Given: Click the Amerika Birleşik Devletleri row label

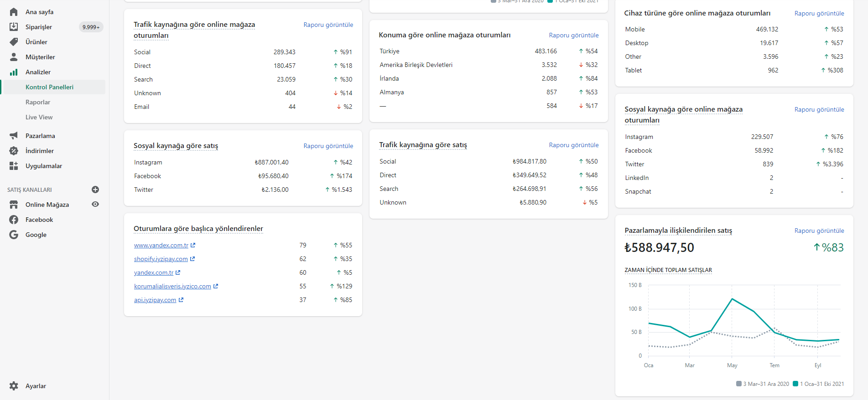Looking at the screenshot, I should (416, 65).
